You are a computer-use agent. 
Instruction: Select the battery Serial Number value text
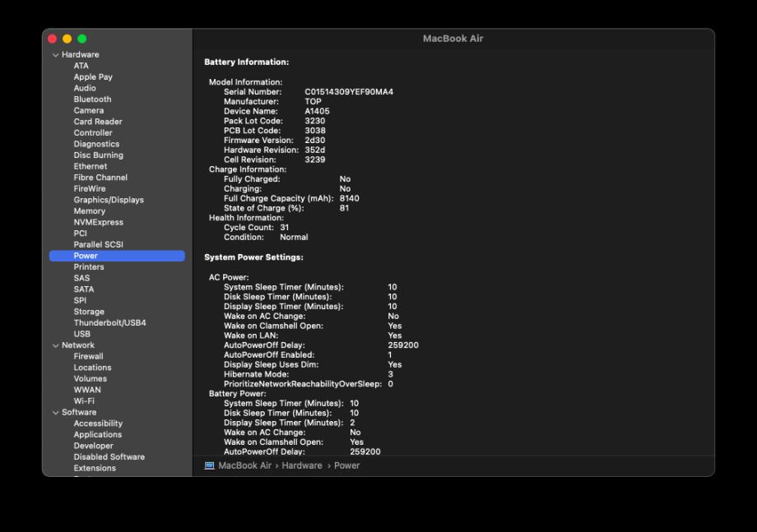pos(349,91)
